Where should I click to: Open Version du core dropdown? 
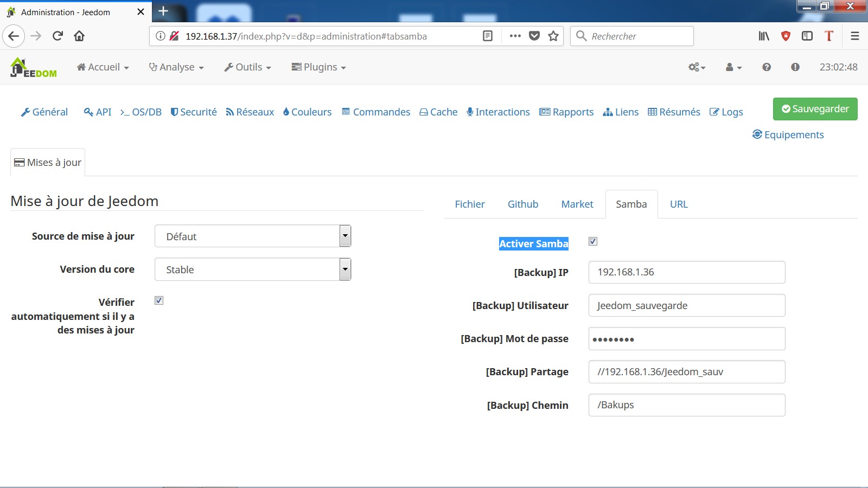pyautogui.click(x=253, y=269)
